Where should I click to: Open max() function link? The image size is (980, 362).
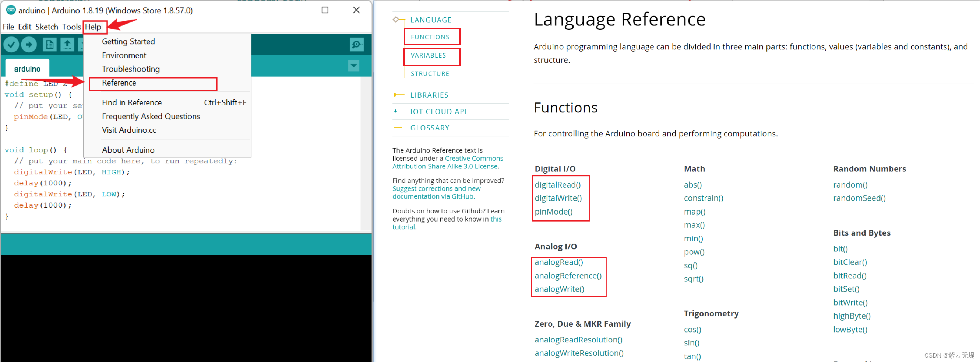(x=694, y=225)
